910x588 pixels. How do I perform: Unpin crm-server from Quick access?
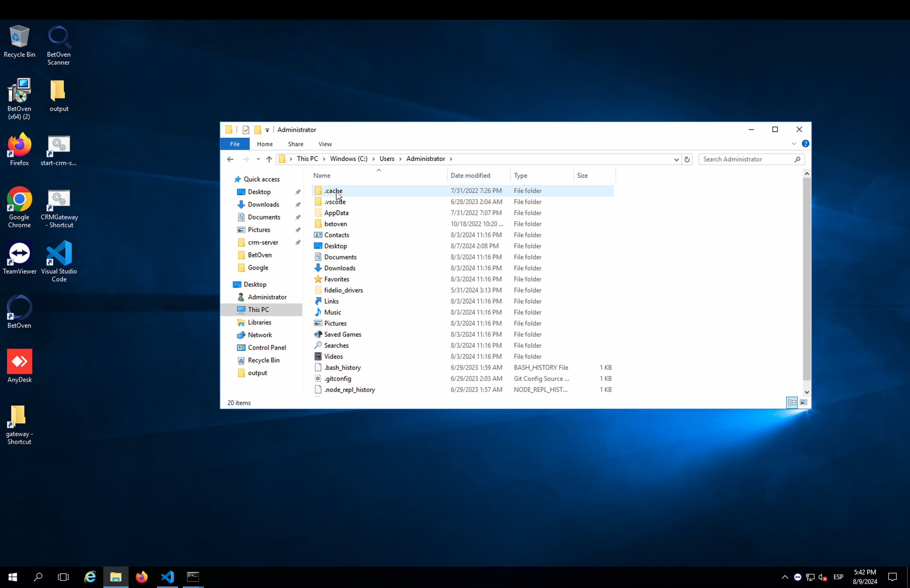[298, 243]
